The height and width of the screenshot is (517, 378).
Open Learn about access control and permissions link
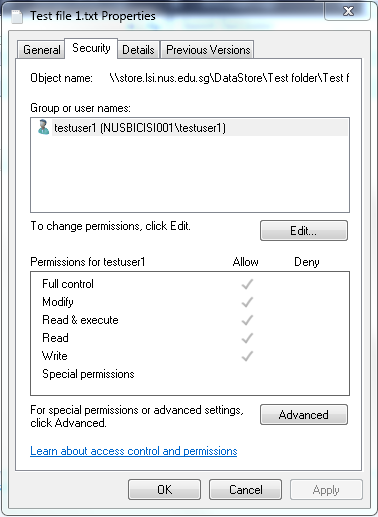click(134, 451)
